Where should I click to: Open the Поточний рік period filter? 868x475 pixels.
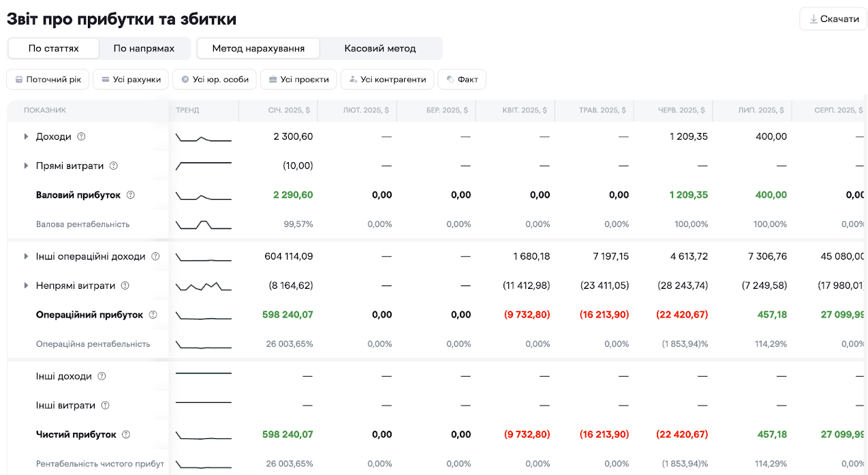click(48, 79)
